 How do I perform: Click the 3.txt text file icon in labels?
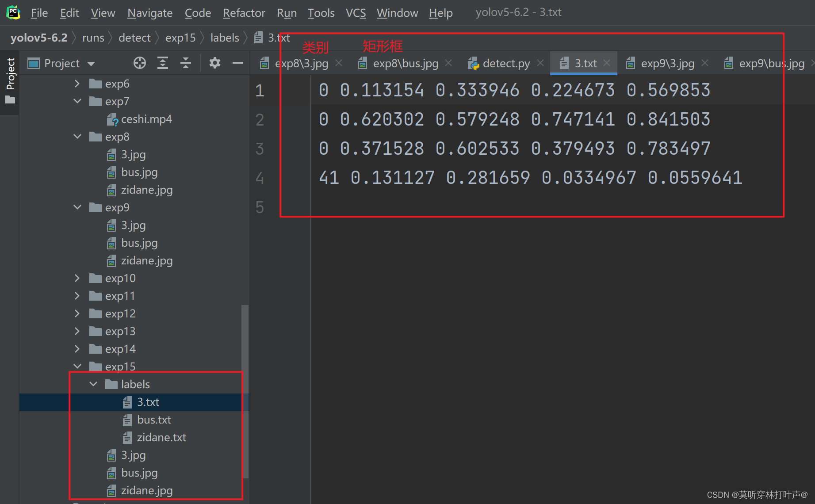click(x=127, y=402)
